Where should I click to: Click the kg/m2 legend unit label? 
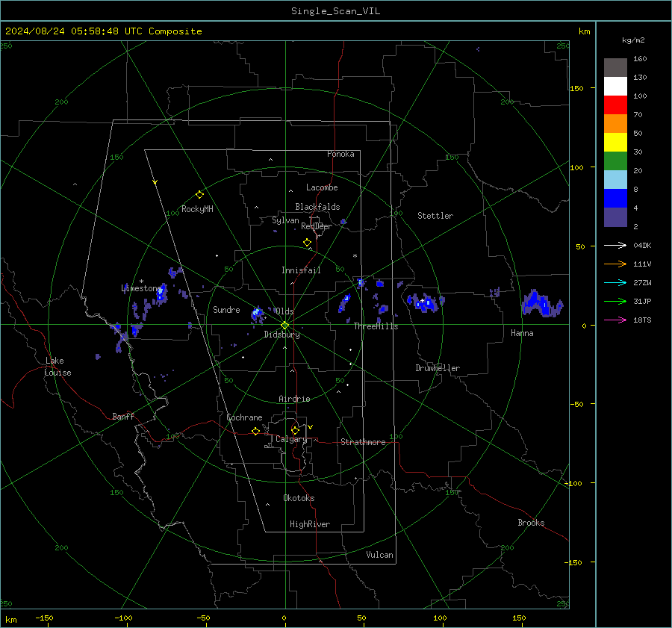click(633, 40)
